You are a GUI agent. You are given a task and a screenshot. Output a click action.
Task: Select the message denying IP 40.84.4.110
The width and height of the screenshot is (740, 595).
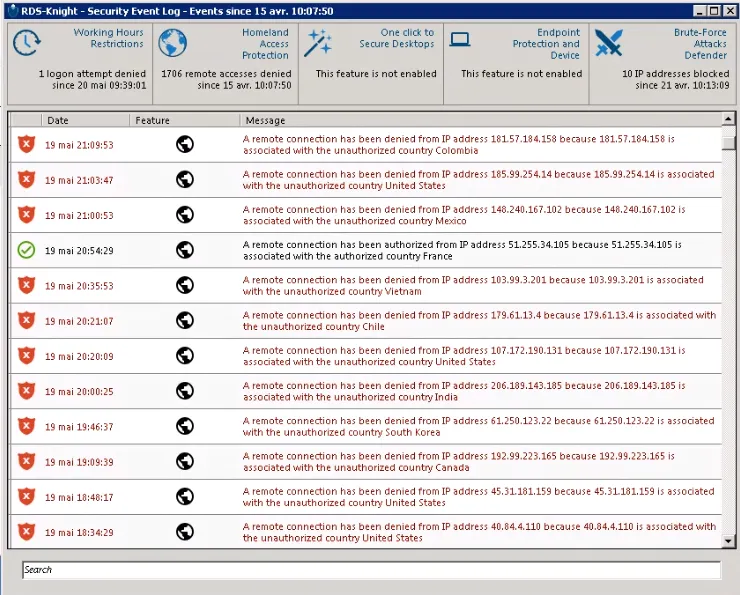[479, 532]
